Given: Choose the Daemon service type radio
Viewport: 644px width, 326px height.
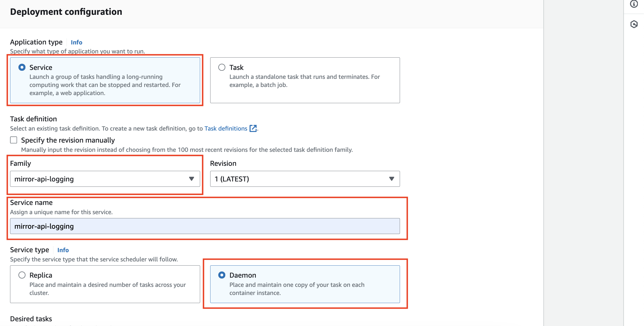Looking at the screenshot, I should pyautogui.click(x=222, y=275).
